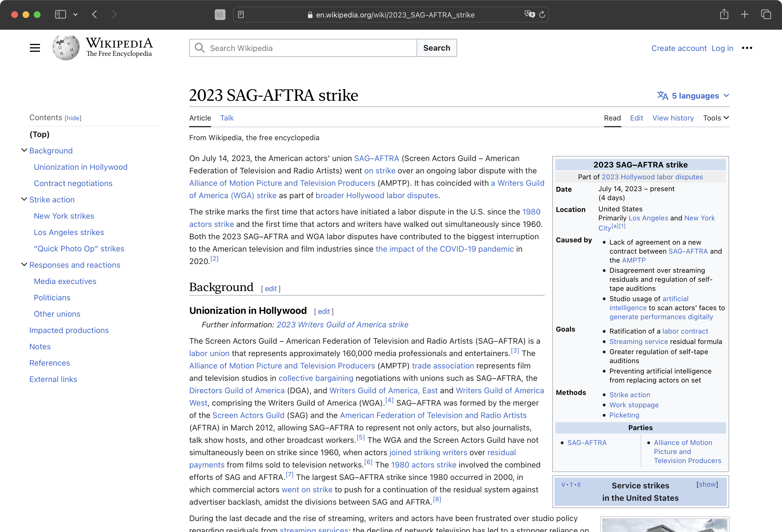The image size is (782, 532).
Task: Collapse the Background section in Contents
Action: coord(24,150)
